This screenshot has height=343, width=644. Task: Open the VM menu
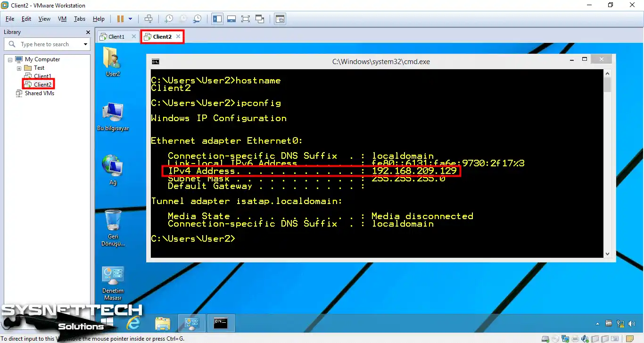[x=62, y=19]
